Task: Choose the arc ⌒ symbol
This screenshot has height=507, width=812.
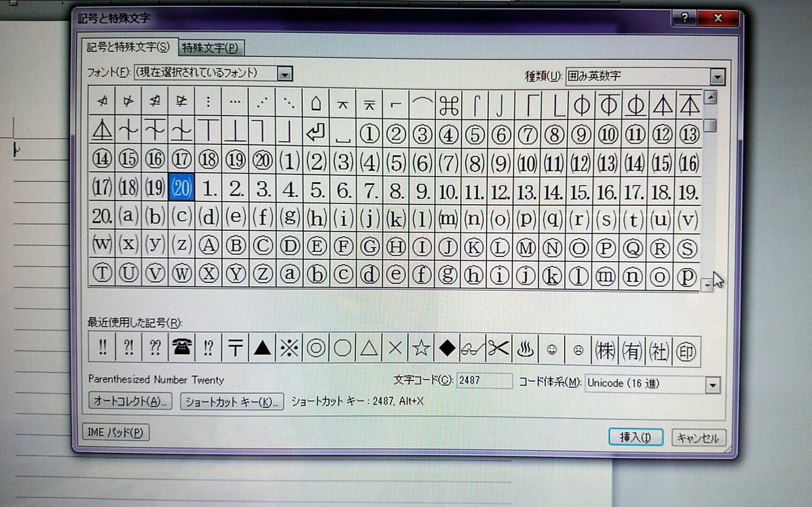Action: point(422,104)
